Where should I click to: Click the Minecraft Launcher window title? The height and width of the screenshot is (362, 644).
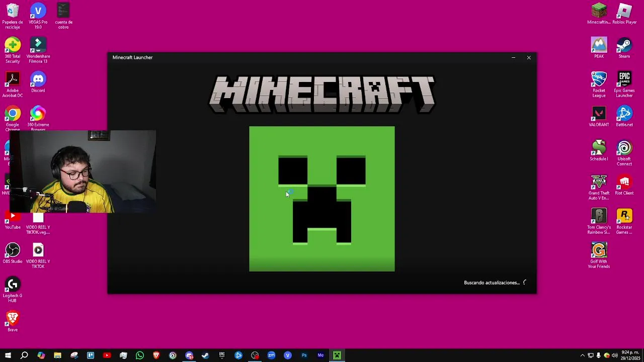tap(132, 57)
